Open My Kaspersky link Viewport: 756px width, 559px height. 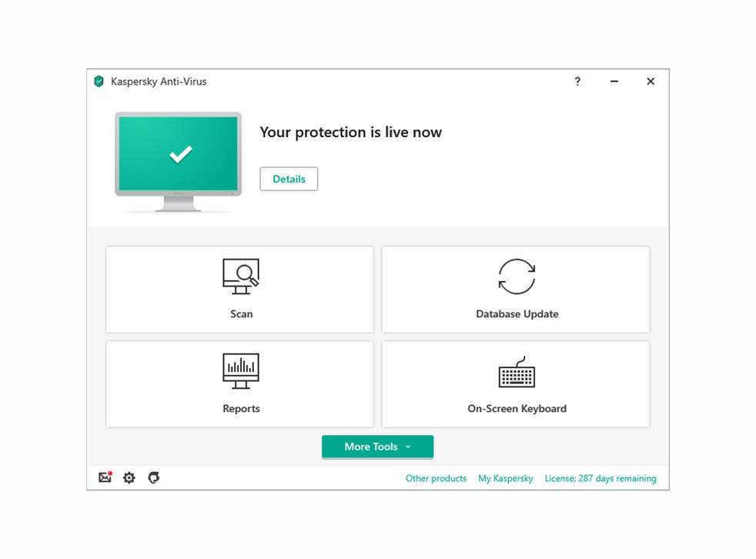pos(506,478)
